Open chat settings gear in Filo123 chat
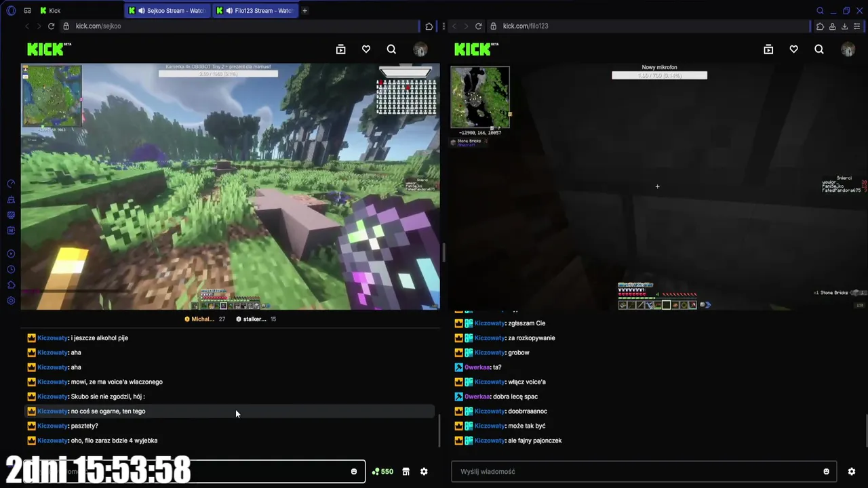Viewport: 868px width, 488px height. (852, 472)
